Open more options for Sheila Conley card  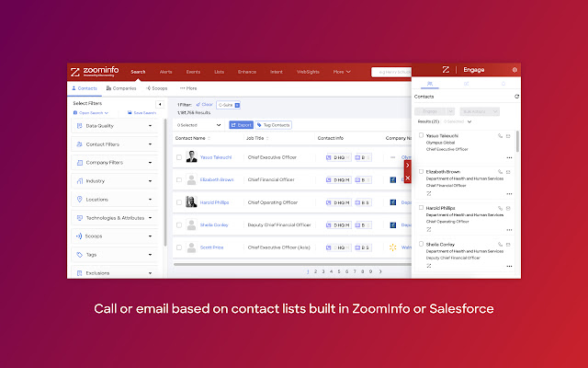coord(509,266)
